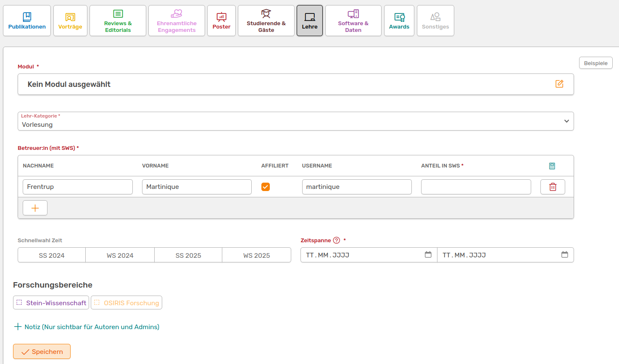Open the Beispiele button
The width and height of the screenshot is (619, 364).
click(595, 63)
